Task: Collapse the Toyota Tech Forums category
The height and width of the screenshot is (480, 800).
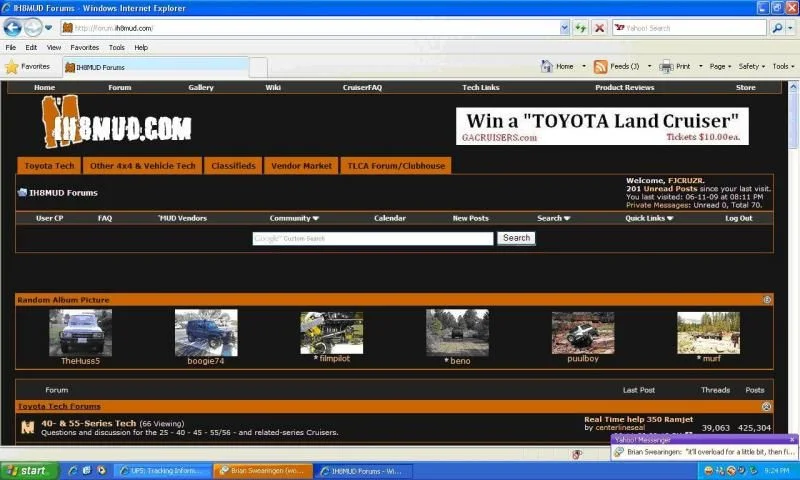Action: click(x=766, y=407)
